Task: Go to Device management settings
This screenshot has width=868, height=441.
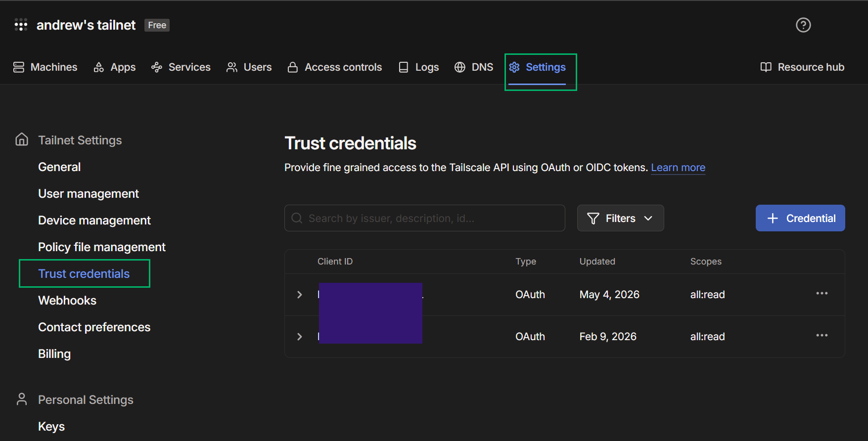Action: click(x=94, y=220)
